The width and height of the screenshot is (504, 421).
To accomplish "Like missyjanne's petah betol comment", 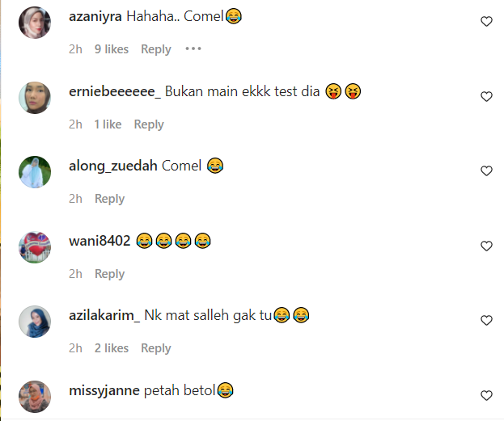I will point(486,395).
